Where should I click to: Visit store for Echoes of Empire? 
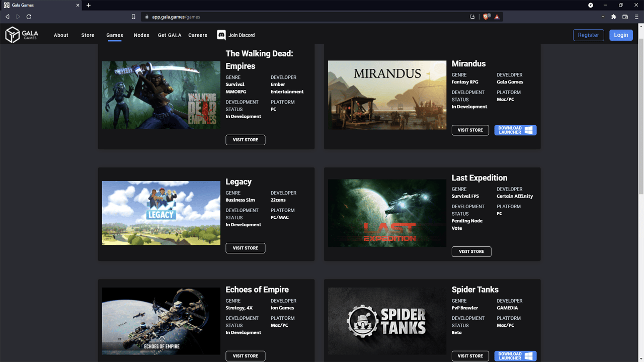click(246, 356)
